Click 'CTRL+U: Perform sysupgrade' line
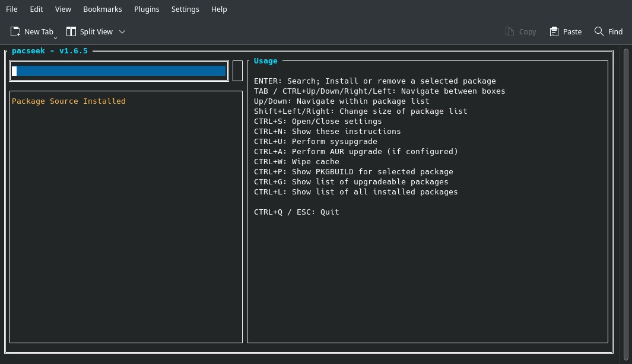The height and width of the screenshot is (364, 632). pyautogui.click(x=316, y=141)
